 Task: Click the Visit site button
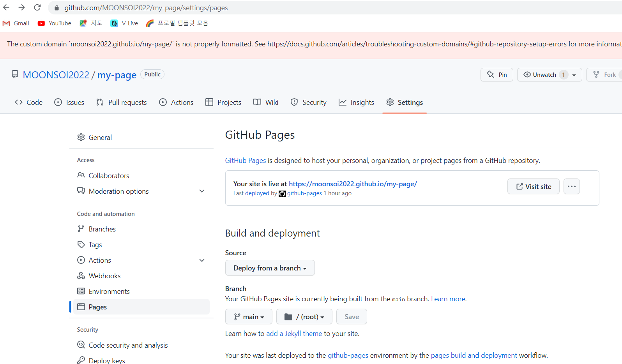point(534,186)
